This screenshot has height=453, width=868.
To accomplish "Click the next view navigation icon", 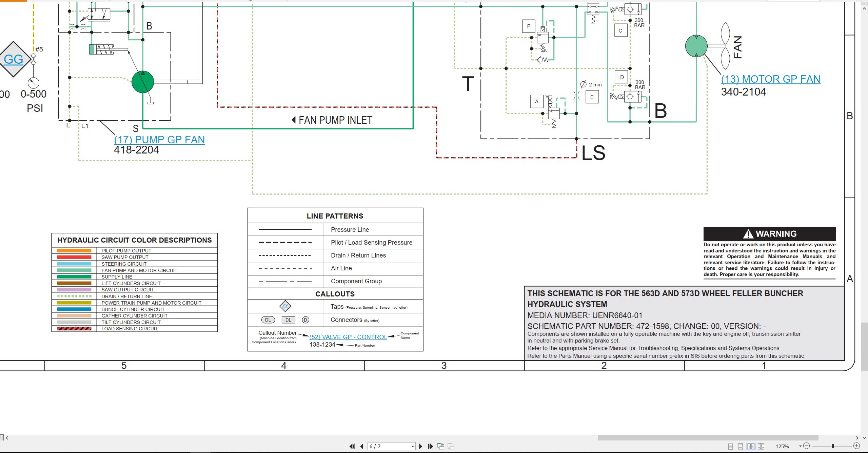I will coord(451,446).
